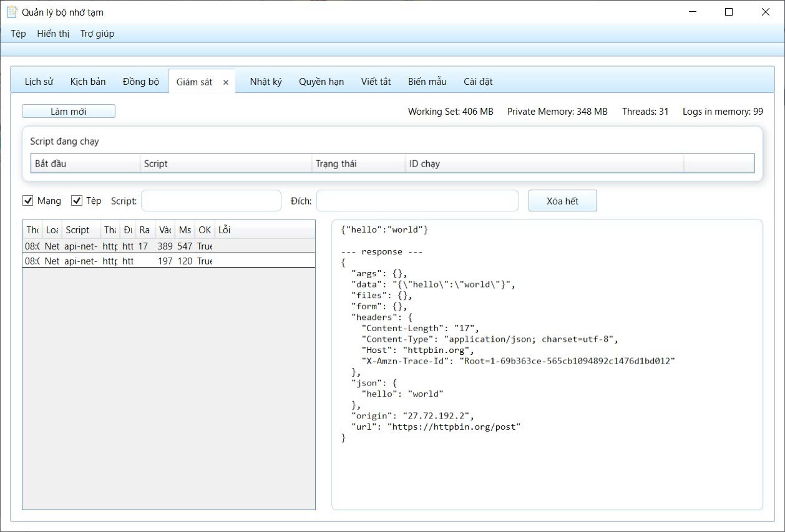Close the Giám sát tab
The image size is (785, 532).
tap(226, 82)
